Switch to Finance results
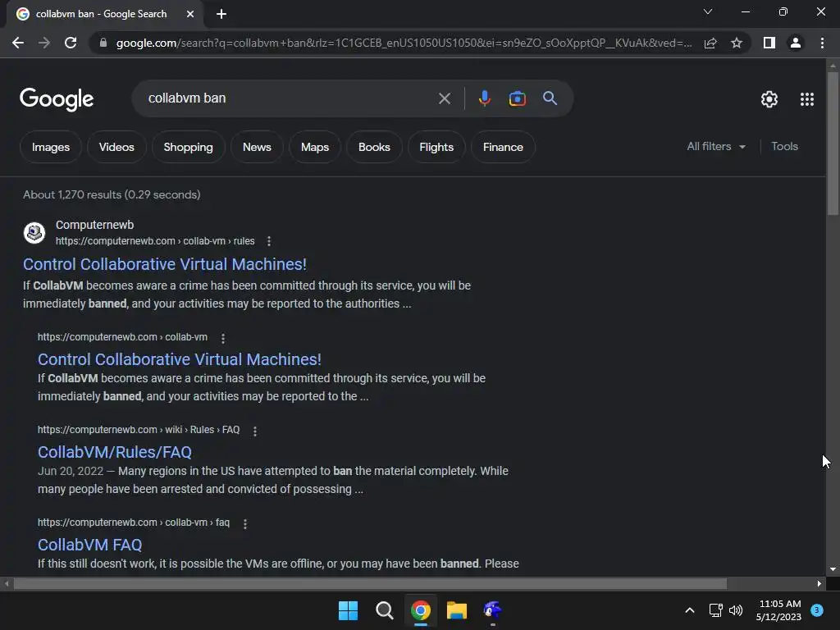This screenshot has width=840, height=630. click(503, 147)
